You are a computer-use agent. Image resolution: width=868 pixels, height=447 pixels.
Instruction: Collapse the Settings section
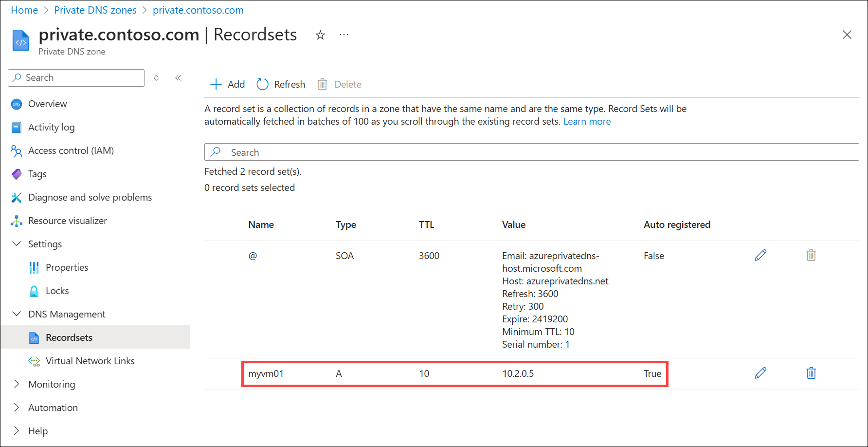17,244
